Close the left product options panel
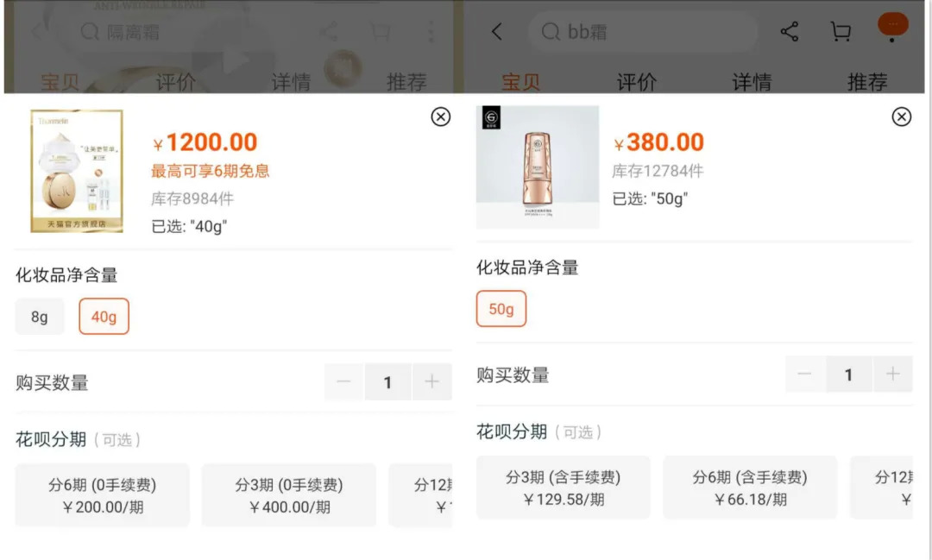 pyautogui.click(x=440, y=117)
